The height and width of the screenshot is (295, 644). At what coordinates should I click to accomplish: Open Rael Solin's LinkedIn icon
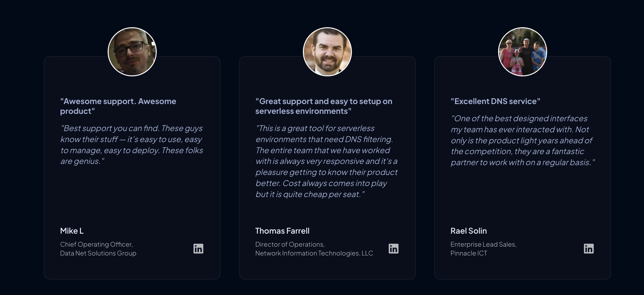pos(589,248)
